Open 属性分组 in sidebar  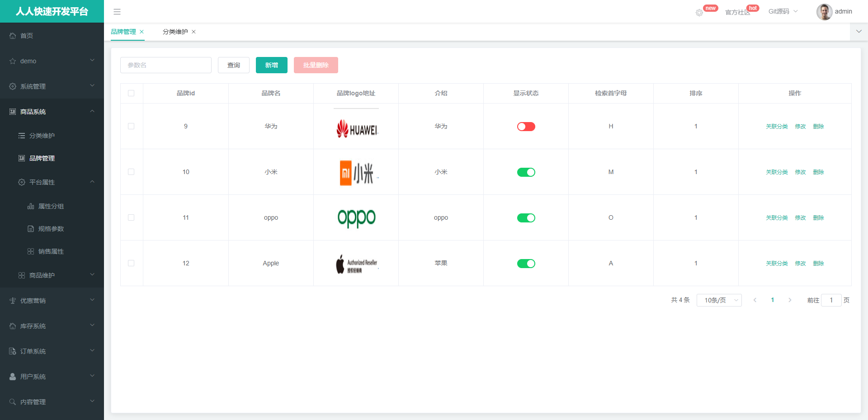click(52, 206)
